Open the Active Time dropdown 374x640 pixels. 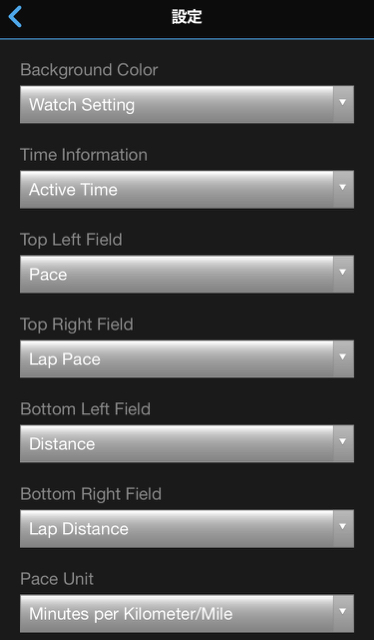point(187,189)
